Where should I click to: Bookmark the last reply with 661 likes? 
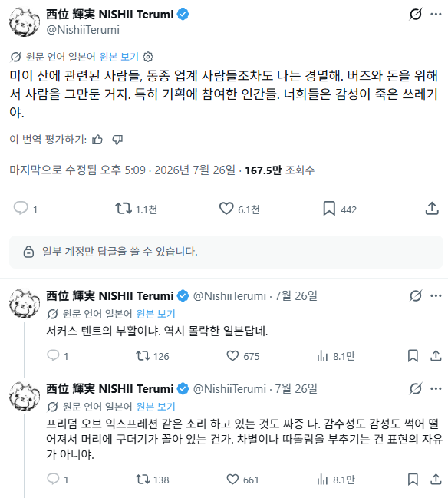(413, 480)
